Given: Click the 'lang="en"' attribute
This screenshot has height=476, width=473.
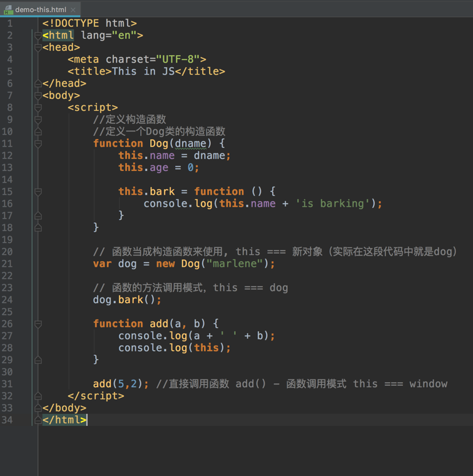Looking at the screenshot, I should pos(109,36).
